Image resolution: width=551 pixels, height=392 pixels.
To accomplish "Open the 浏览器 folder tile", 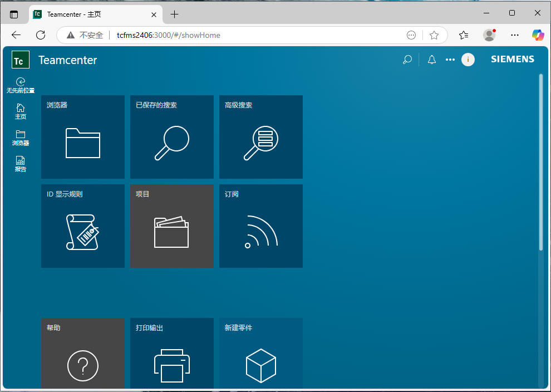I will pos(83,137).
